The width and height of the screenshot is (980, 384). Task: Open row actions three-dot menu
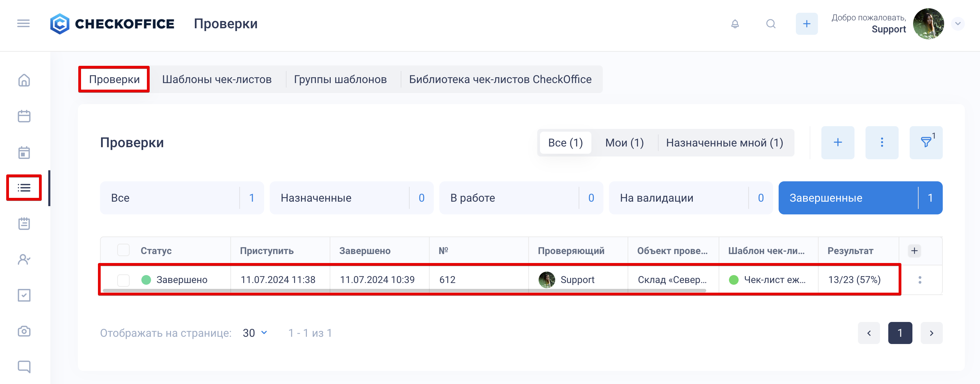tap(920, 280)
